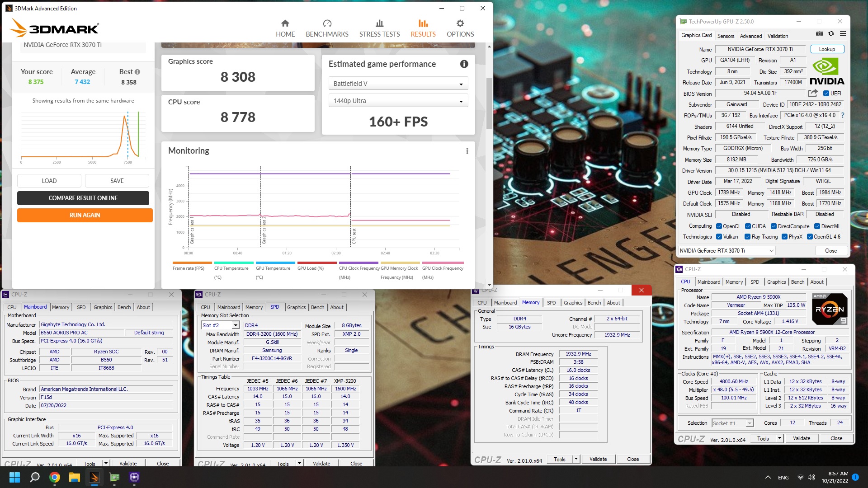The image size is (868, 488).
Task: Open 3DMark HOME section
Action: point(285,28)
